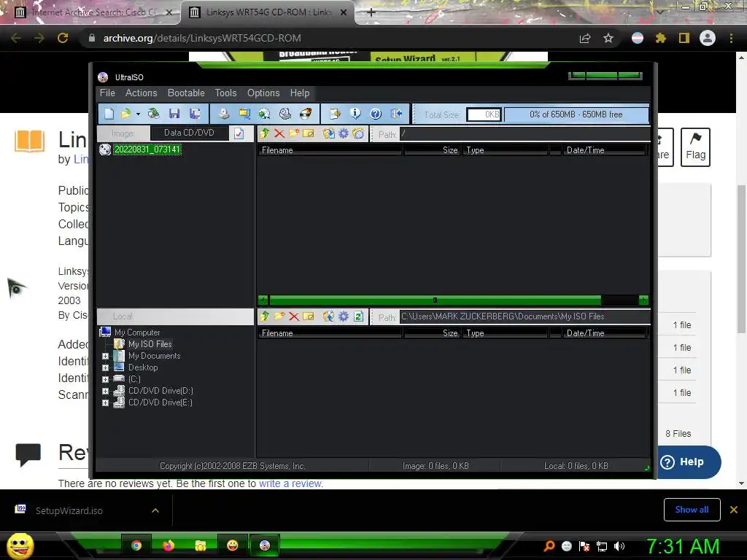Click the New Folder icon in Local pane toolbar
The width and height of the screenshot is (747, 560).
(279, 316)
